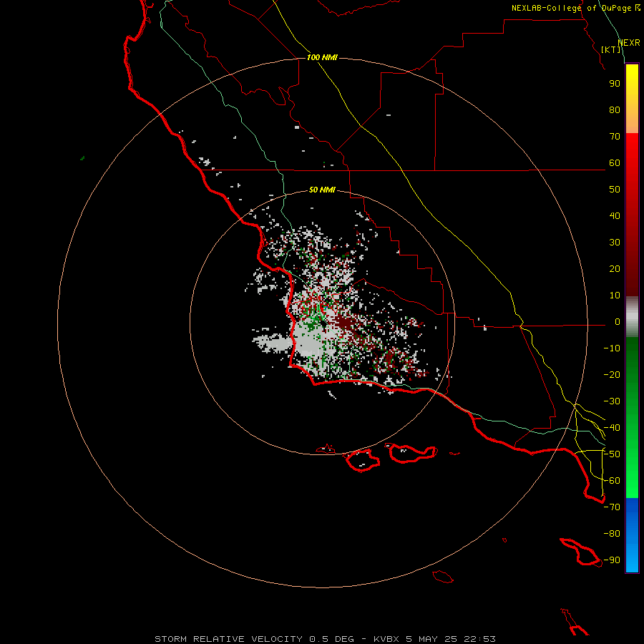Viewport: 644px width, 644px height.
Task: Pick the gray zero-velocity segment of the color bar
Action: [632, 317]
